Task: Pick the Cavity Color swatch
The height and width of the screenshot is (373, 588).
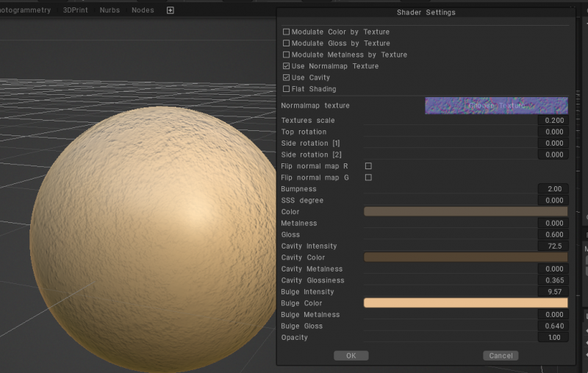Action: [x=466, y=257]
